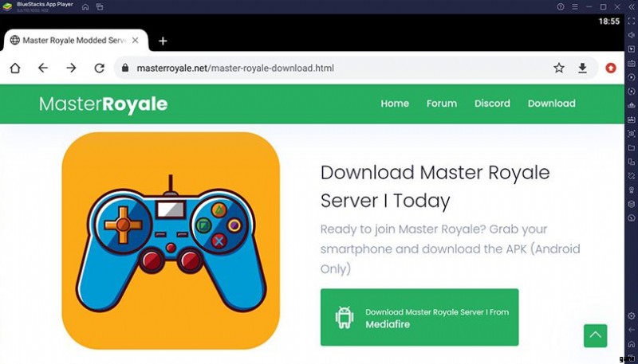
Task: Click the browser forward arrow
Action: click(71, 68)
